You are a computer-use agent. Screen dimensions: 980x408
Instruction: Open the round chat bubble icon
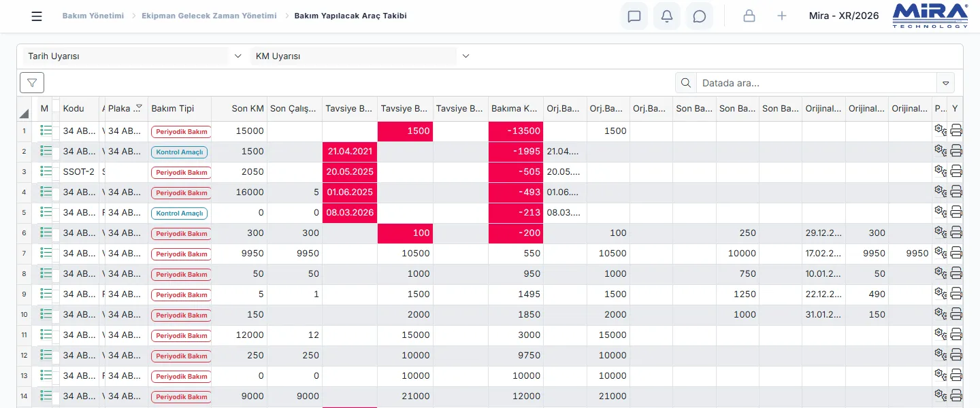point(700,16)
